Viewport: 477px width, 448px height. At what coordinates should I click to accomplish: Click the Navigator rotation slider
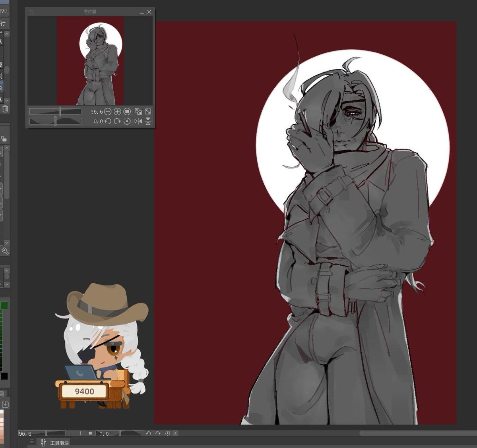coord(55,121)
